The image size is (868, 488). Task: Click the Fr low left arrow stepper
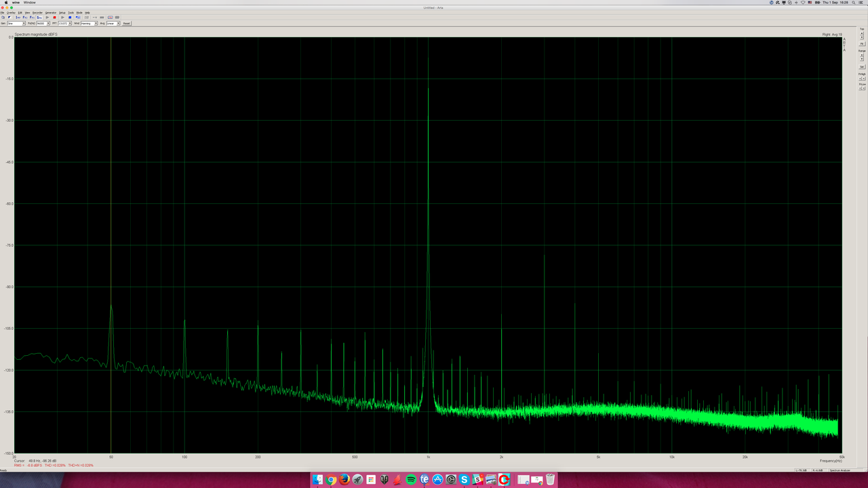point(860,88)
